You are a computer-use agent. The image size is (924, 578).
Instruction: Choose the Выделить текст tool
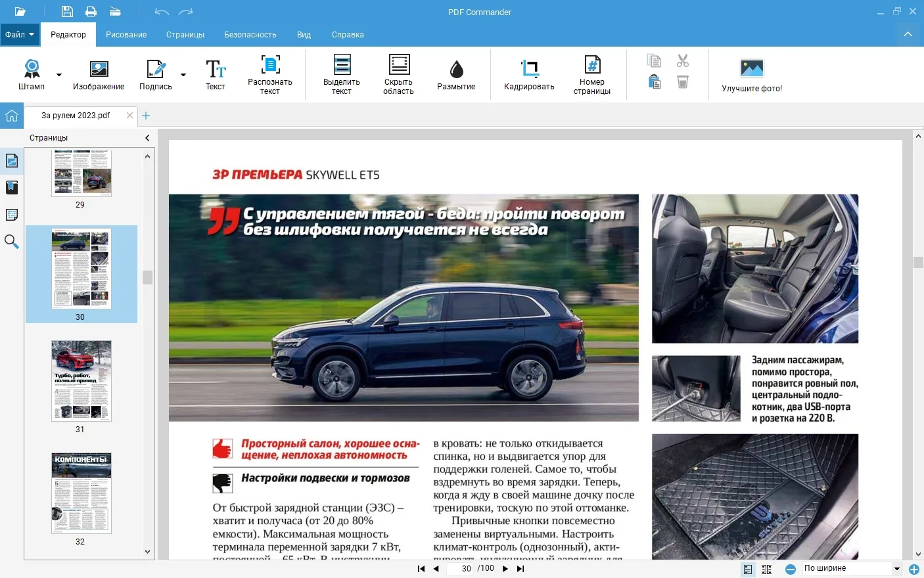tap(342, 75)
